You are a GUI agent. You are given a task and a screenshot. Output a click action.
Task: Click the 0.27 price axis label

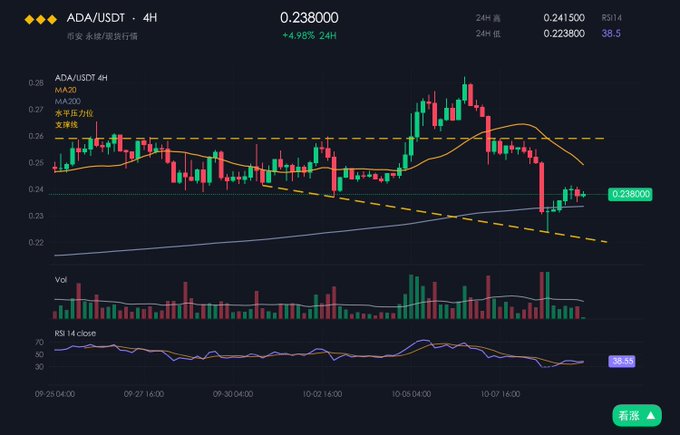36,109
